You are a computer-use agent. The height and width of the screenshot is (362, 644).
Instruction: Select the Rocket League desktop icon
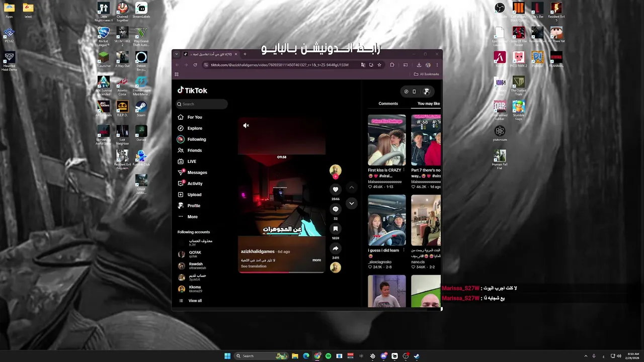point(104,36)
